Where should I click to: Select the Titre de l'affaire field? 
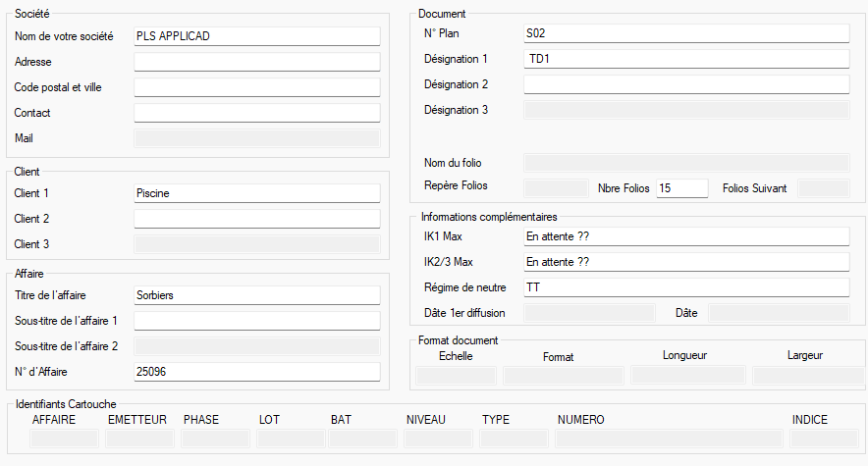tap(256, 295)
